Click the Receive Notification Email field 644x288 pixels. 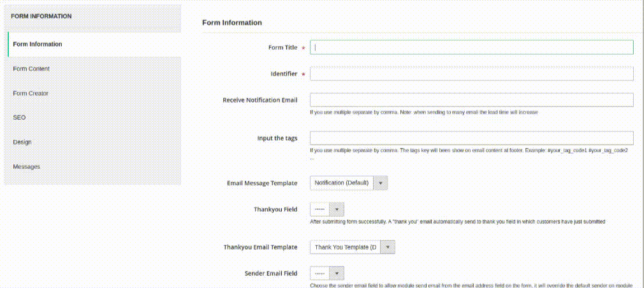pos(471,100)
